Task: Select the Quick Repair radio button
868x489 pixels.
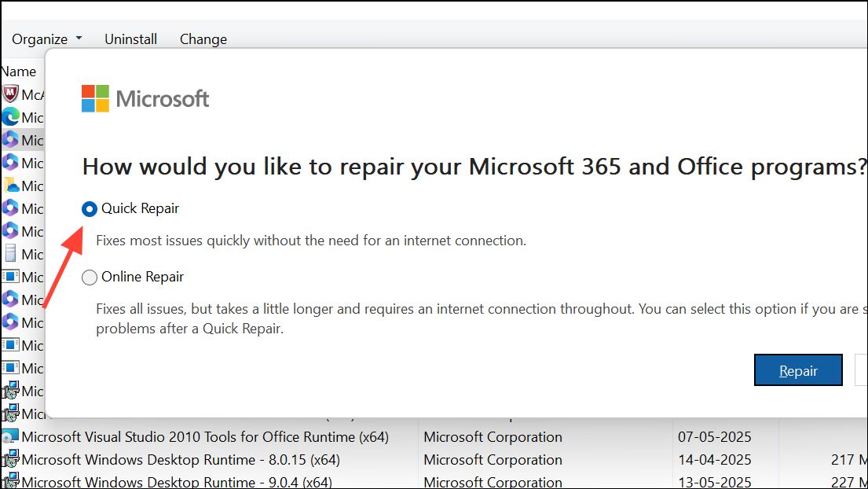Action: [90, 209]
